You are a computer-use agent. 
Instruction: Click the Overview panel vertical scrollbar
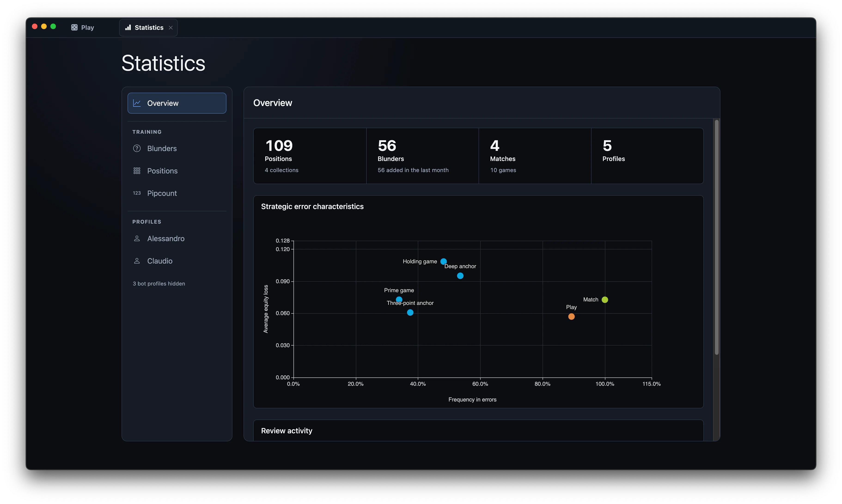717,237
